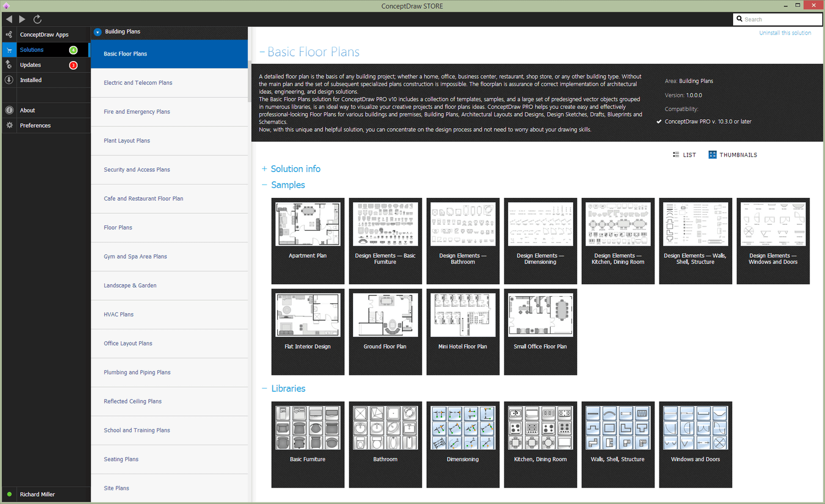Open Design Elements — Basic Furniture sample
This screenshot has height=504, width=825.
click(386, 241)
